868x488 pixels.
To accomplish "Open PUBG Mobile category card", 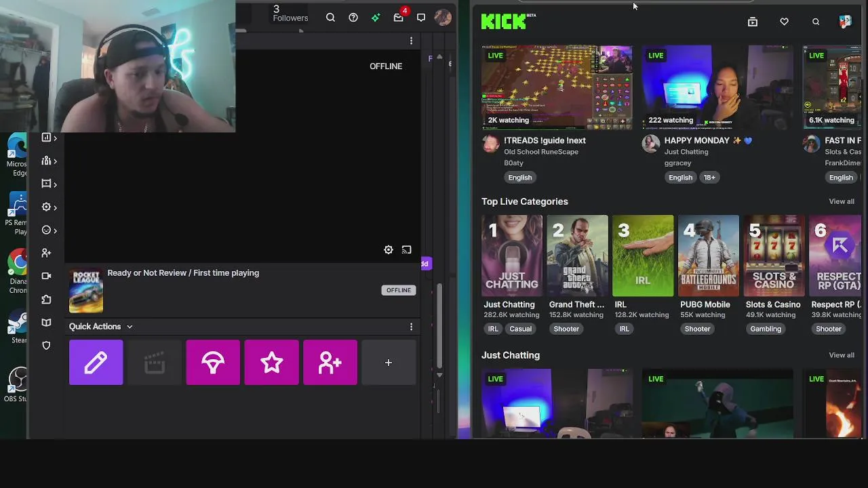I will tap(708, 256).
